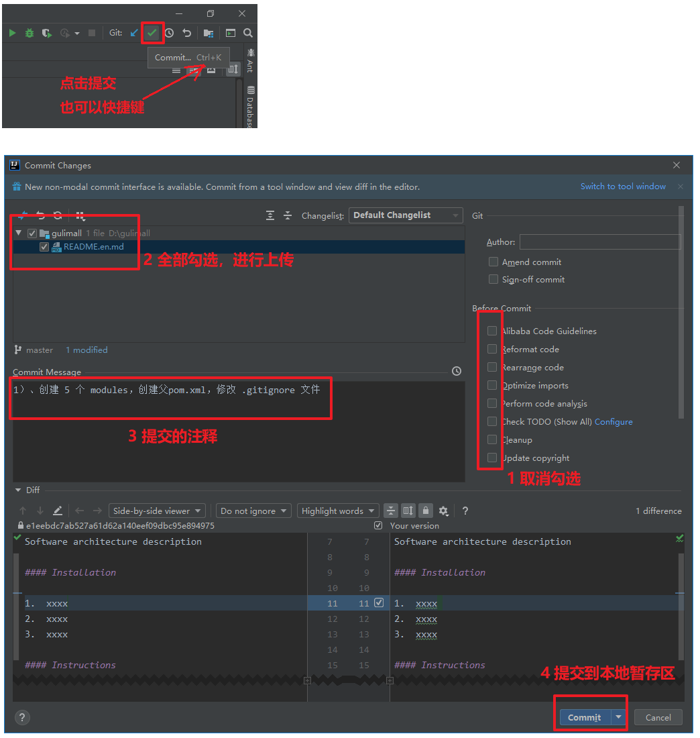This screenshot has width=700, height=738.
Task: Uncheck the README.en.md file checkbox
Action: 44,247
